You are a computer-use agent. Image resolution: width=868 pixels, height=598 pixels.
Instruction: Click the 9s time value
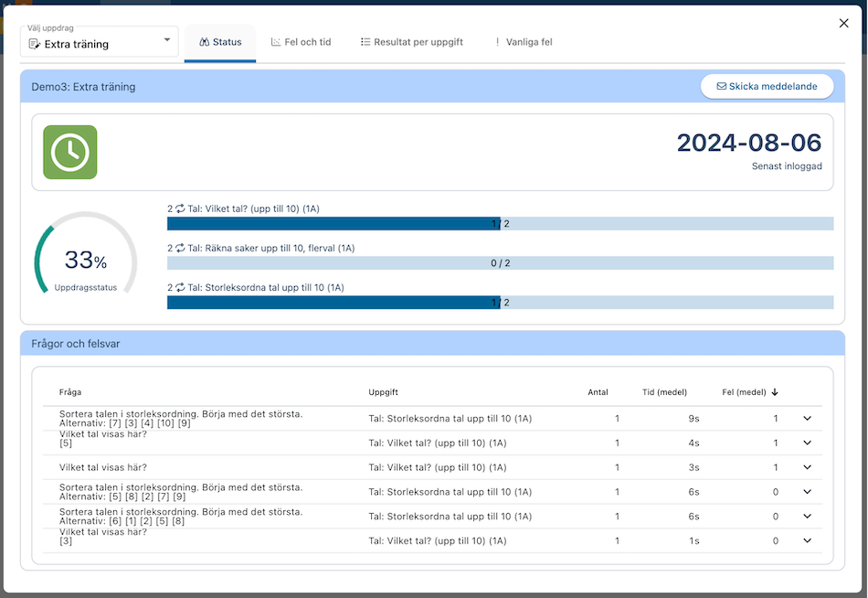(x=693, y=419)
